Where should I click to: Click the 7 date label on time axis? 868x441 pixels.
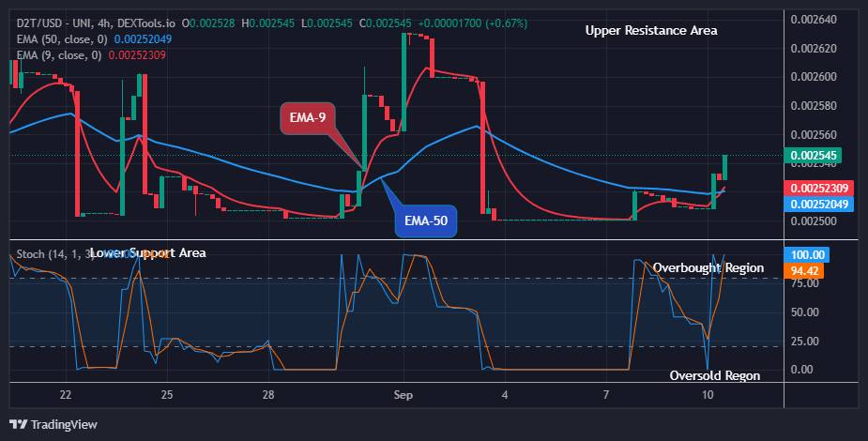click(605, 394)
